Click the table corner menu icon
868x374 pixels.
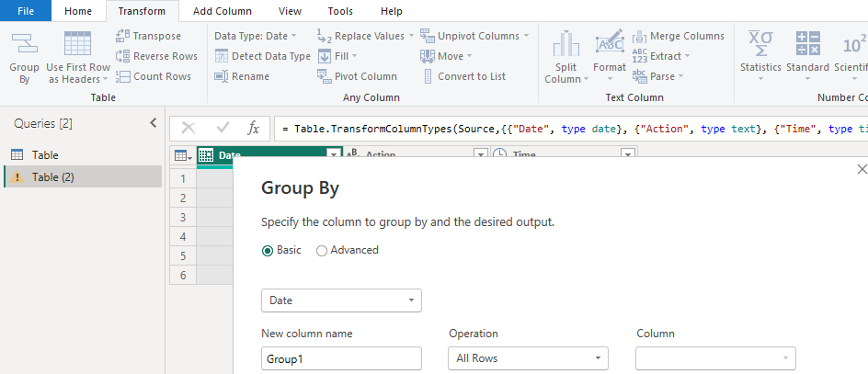click(x=183, y=155)
